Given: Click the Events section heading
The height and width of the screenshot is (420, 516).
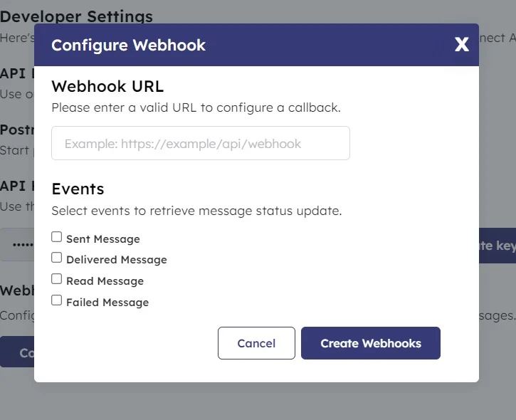Looking at the screenshot, I should [x=78, y=189].
